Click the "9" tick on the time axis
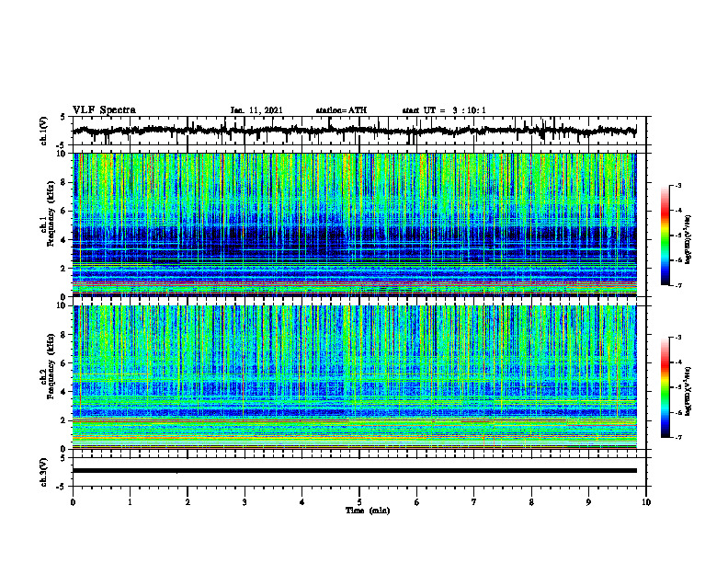 pos(588,502)
